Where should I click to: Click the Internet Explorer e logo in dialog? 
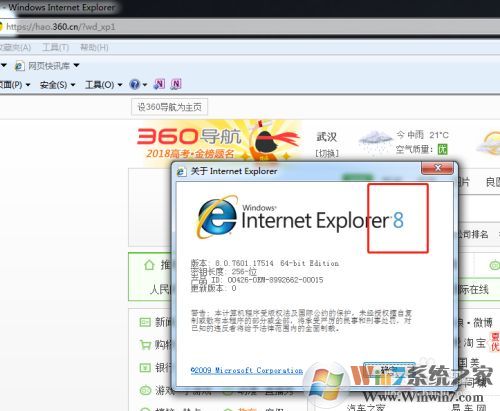point(217,217)
